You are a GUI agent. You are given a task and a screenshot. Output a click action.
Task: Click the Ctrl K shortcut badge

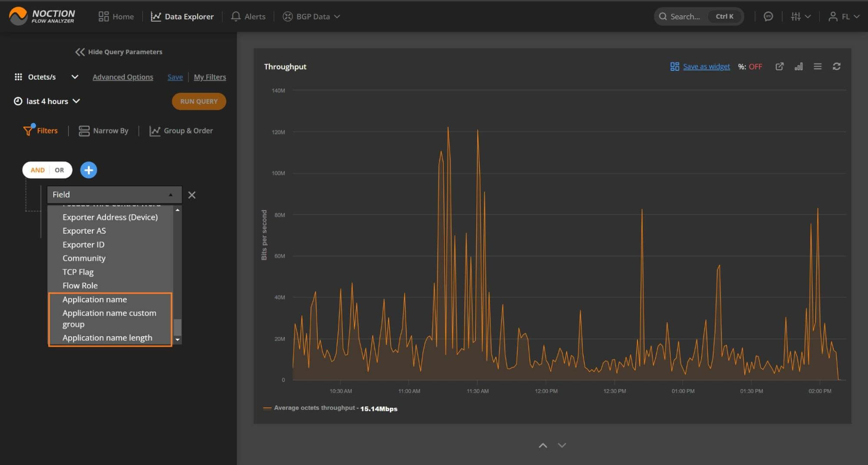pyautogui.click(x=724, y=16)
